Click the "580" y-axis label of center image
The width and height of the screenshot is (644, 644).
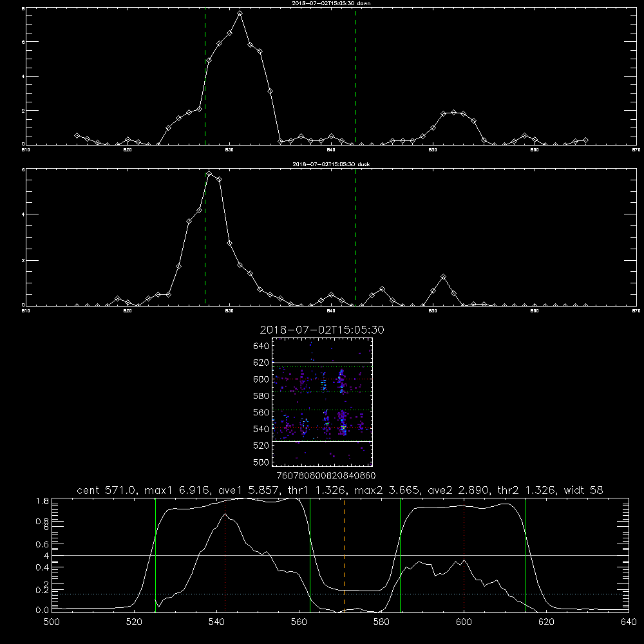coord(261,395)
